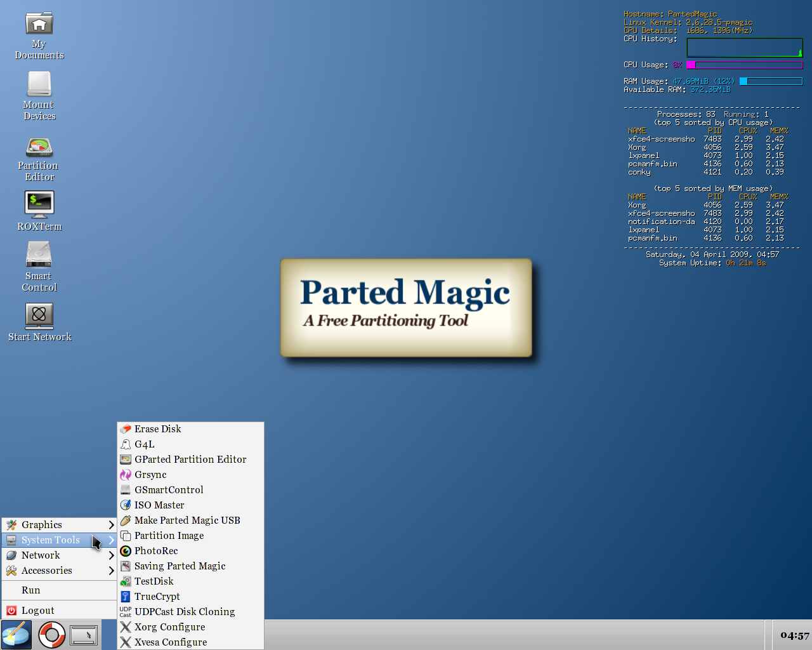Select Xvesa Configure menu entry
The image size is (812, 650).
point(190,642)
